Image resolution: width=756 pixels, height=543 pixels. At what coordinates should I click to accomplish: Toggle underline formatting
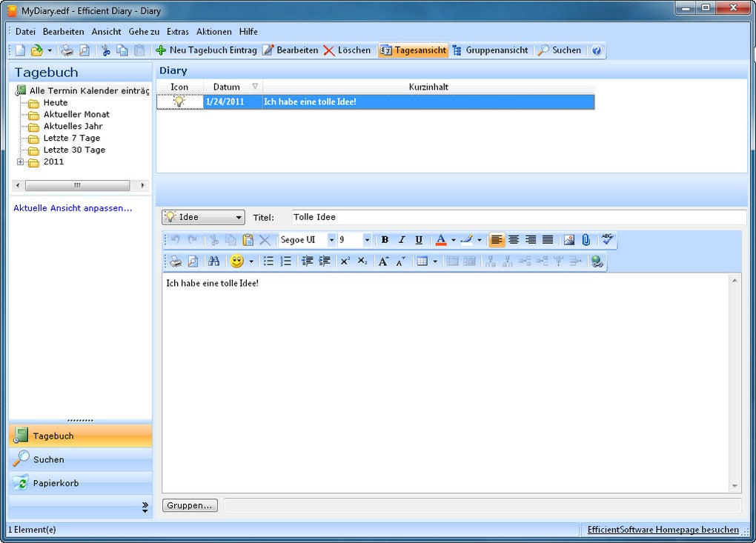pos(419,240)
